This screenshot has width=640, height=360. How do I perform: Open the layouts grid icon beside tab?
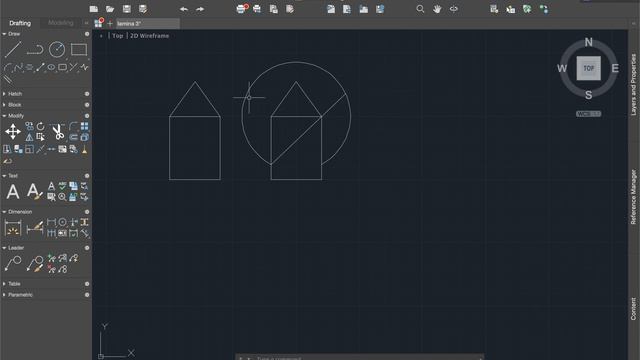(98, 24)
